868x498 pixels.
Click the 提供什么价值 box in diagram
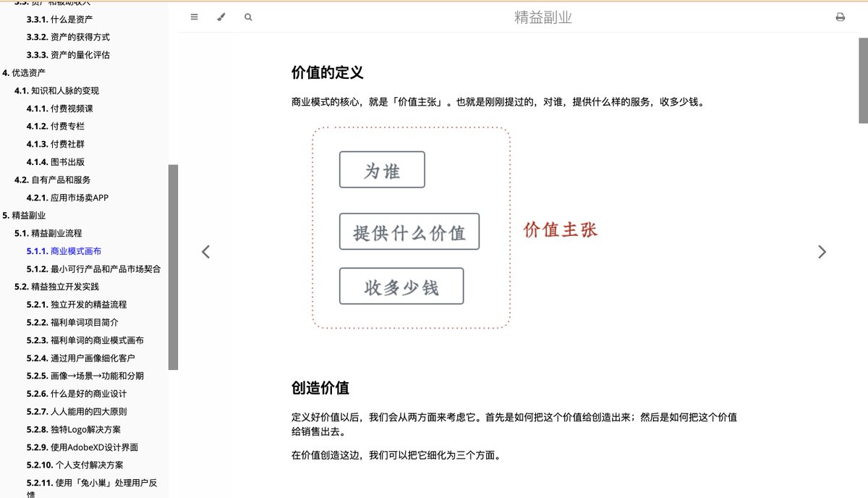click(x=409, y=232)
